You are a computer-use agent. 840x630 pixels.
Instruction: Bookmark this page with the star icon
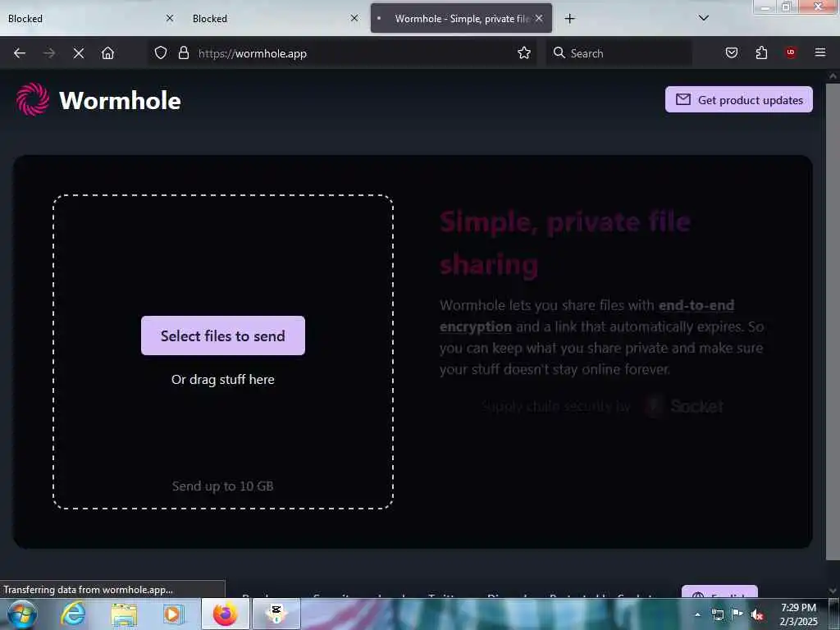click(x=524, y=53)
